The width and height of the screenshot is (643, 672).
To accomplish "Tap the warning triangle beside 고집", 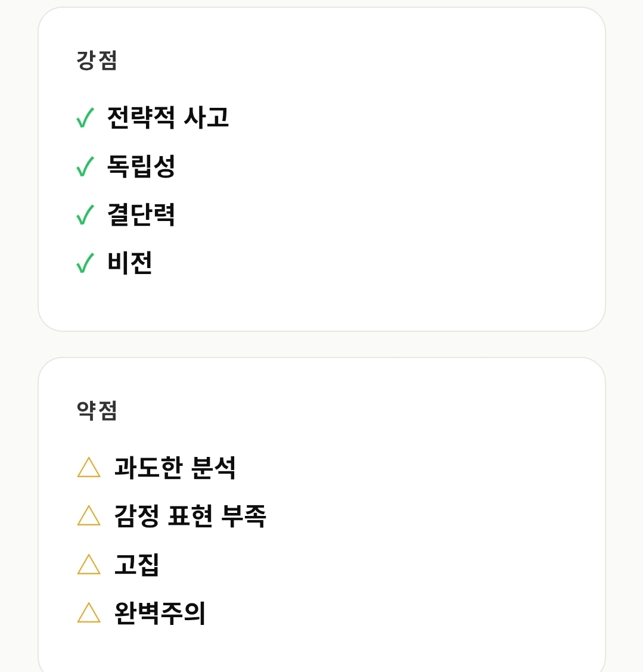I will 89,565.
